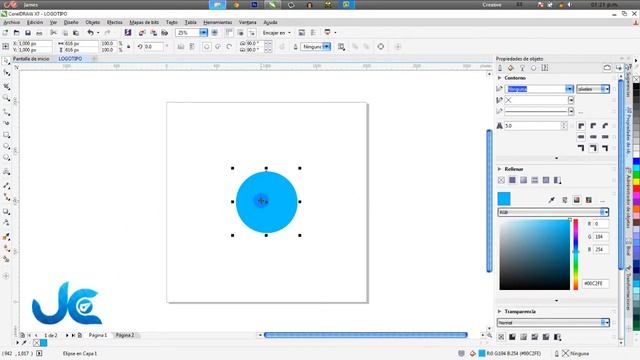Click the fill eyedropper icon in Rellenar
The image size is (640, 360).
coord(552,200)
